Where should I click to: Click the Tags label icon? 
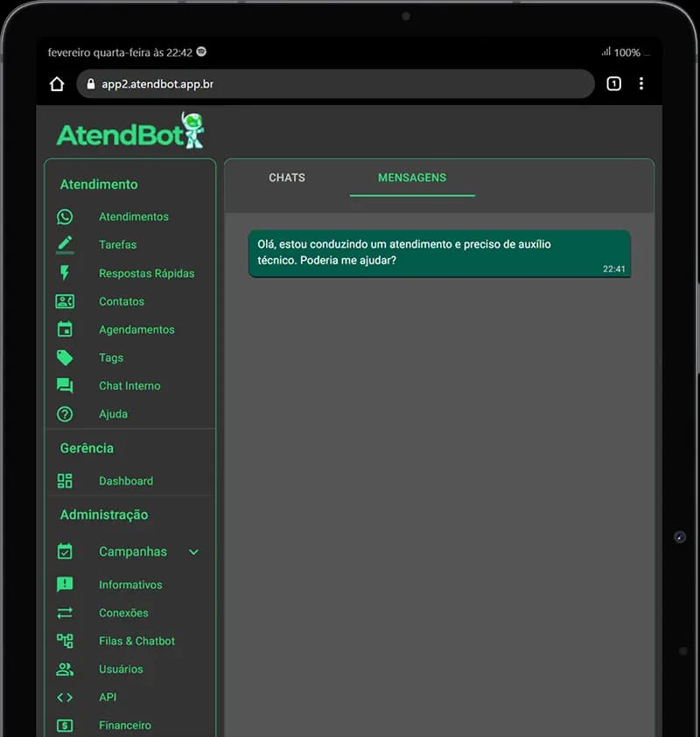pos(65,358)
